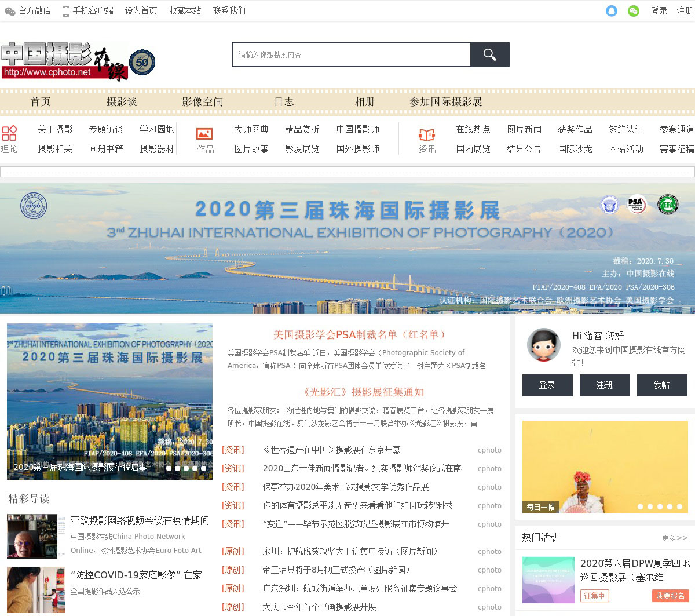Click into the search input field
The height and width of the screenshot is (616, 695).
[x=351, y=54]
